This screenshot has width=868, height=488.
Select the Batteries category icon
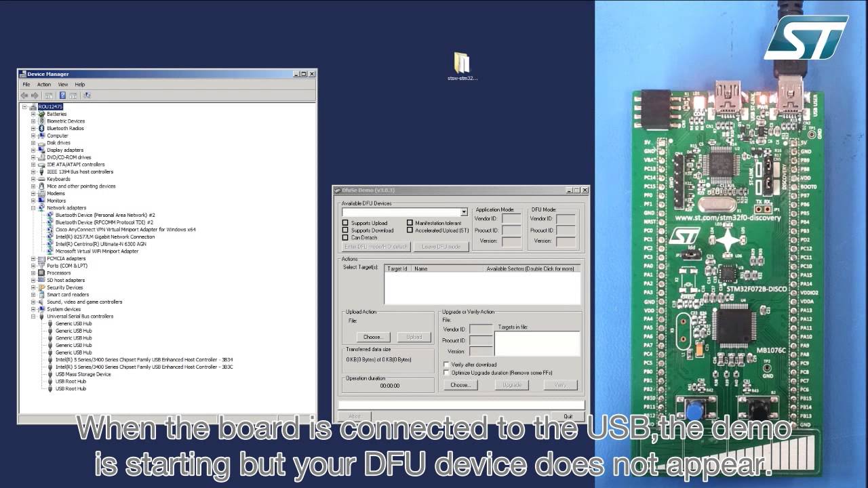click(41, 114)
